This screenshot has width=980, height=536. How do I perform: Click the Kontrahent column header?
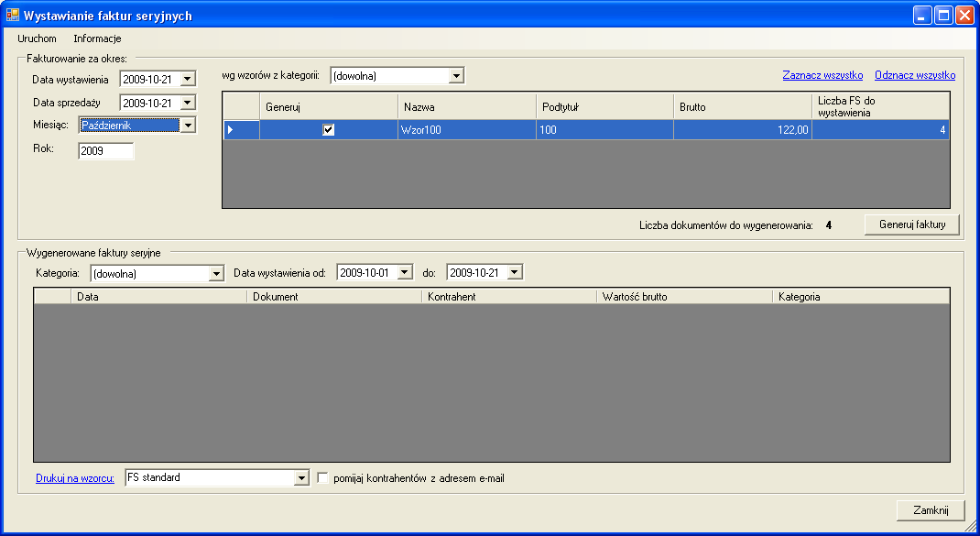pyautogui.click(x=509, y=297)
